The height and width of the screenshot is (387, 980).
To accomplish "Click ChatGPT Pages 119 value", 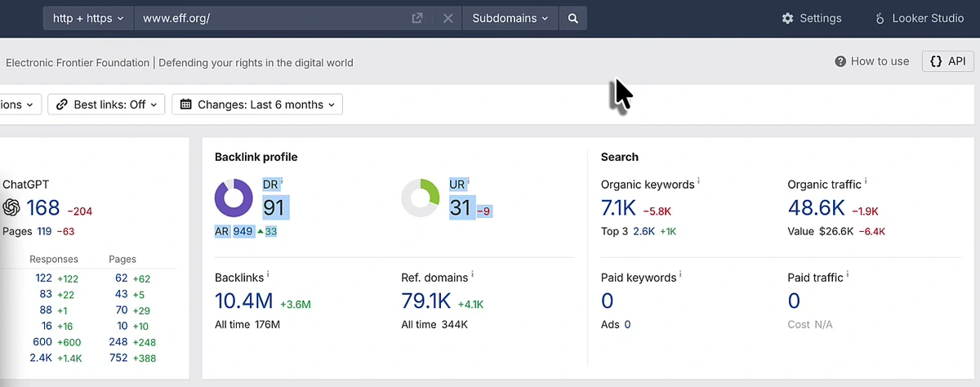I will click(44, 232).
